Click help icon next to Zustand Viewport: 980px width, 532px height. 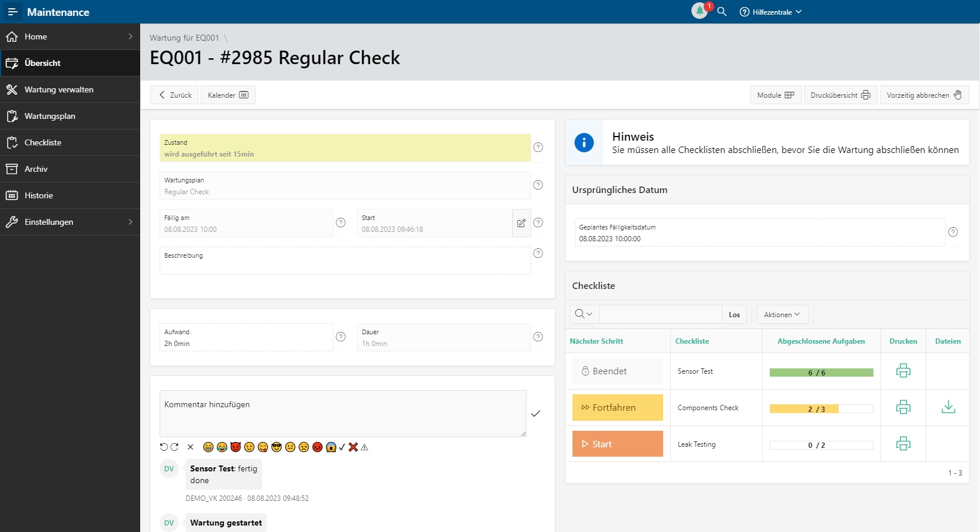tap(538, 147)
